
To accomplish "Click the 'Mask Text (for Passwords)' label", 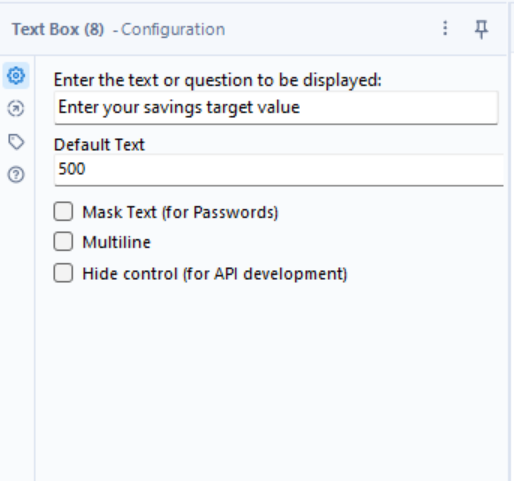I will 180,212.
